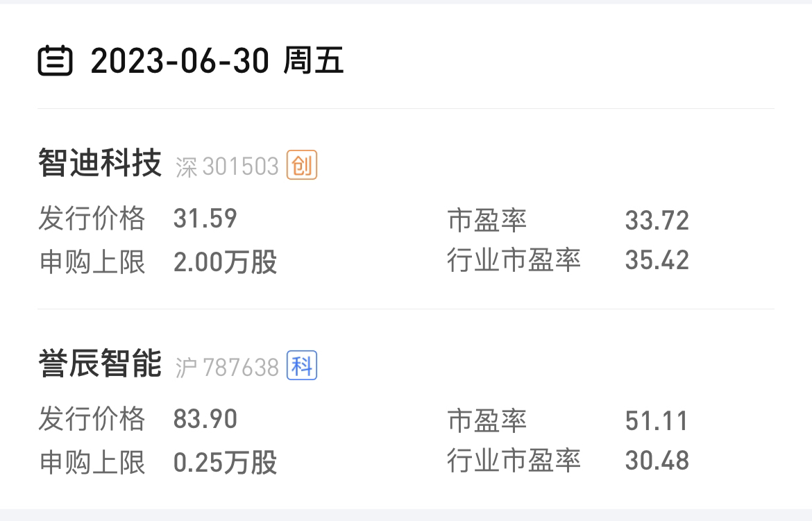Image resolution: width=812 pixels, height=521 pixels.
Task: Tap 智迪科技 industry P/E 35.42
Action: coord(657,260)
